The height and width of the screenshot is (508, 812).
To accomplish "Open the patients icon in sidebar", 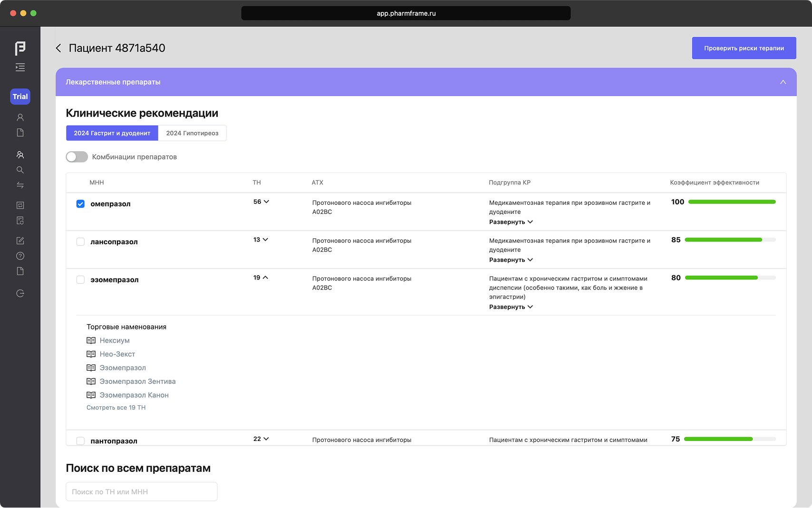I will (x=20, y=155).
